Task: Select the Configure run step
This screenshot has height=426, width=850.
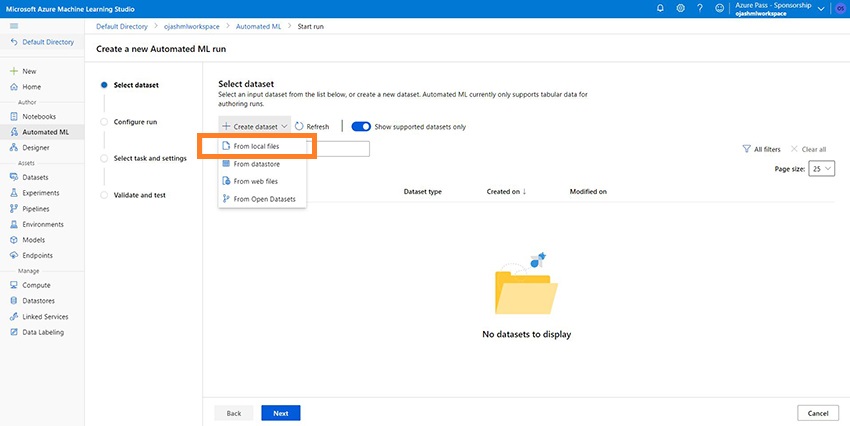Action: tap(135, 122)
